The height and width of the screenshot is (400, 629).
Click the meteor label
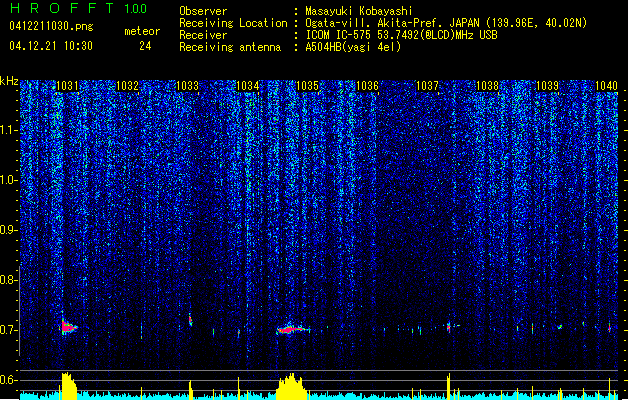point(142,31)
